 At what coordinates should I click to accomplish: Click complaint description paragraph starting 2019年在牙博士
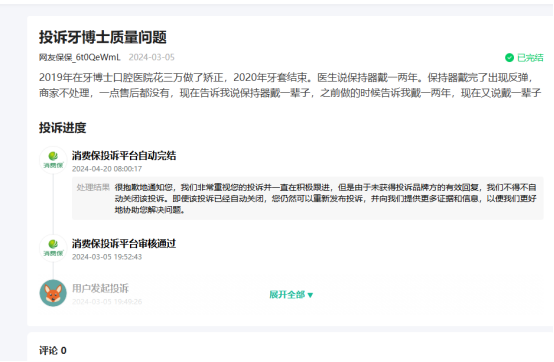[x=290, y=85]
